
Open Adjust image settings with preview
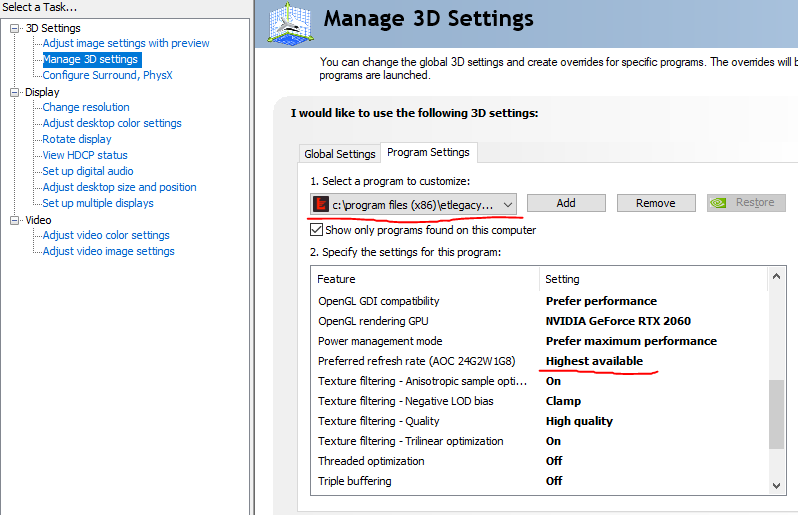126,43
